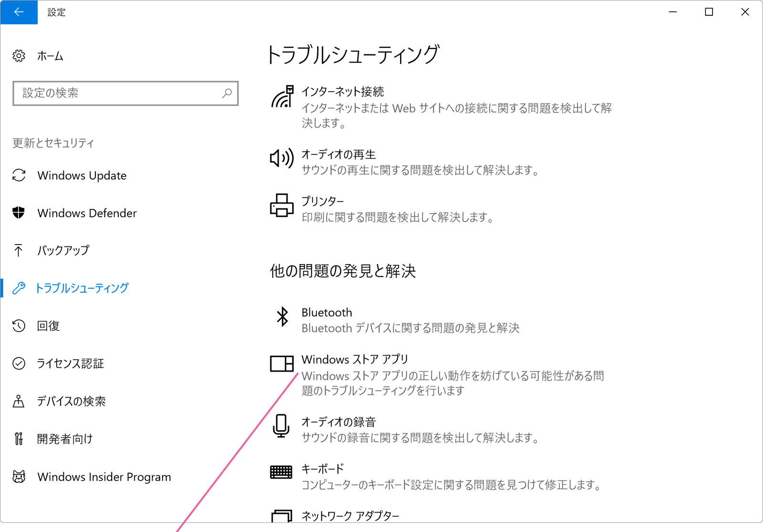Click the オーディオの再生 speaker icon
Screen dimensions: 763x532
coord(282,158)
